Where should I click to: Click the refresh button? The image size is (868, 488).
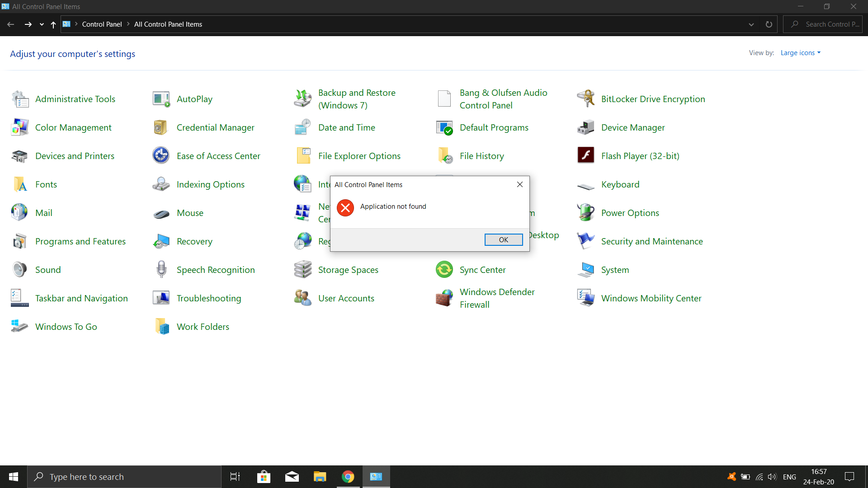point(769,24)
